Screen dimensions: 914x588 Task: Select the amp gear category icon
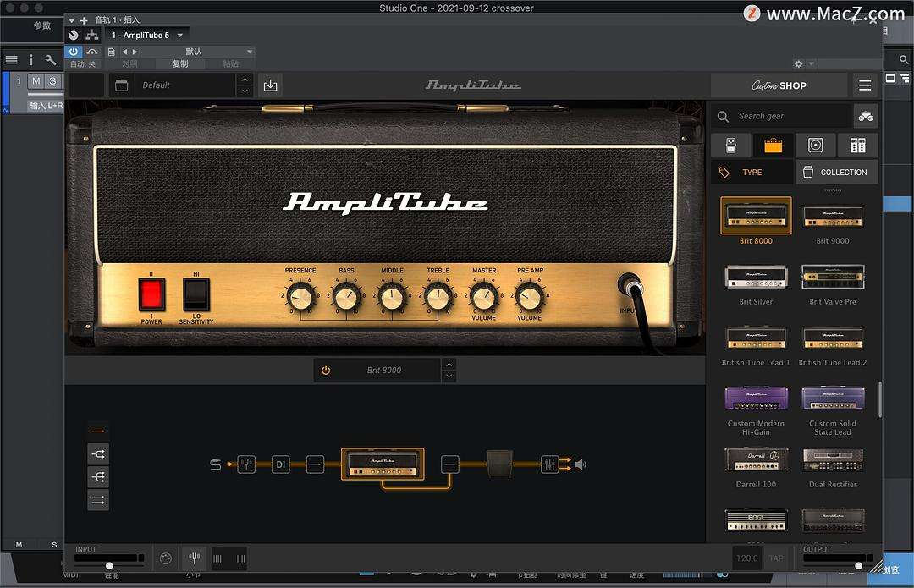773,146
